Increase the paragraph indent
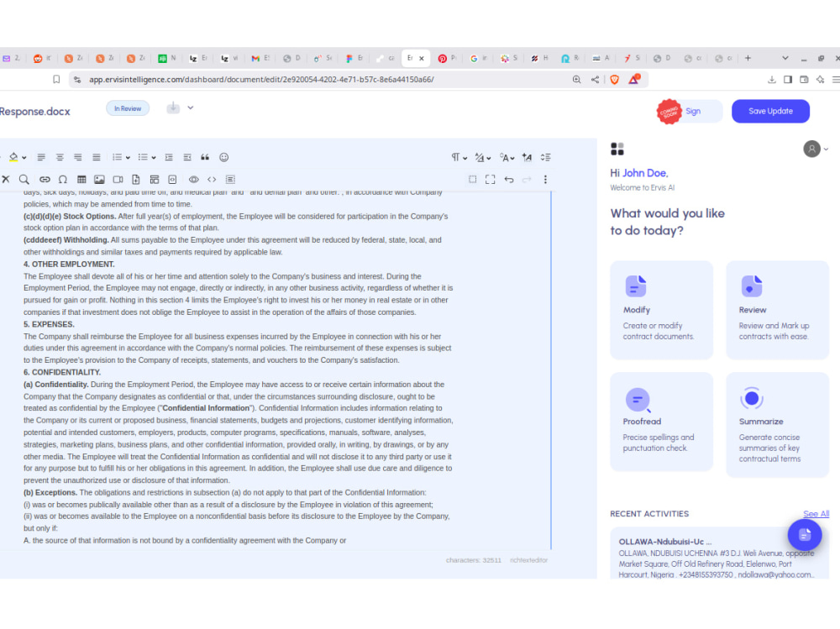 point(169,157)
